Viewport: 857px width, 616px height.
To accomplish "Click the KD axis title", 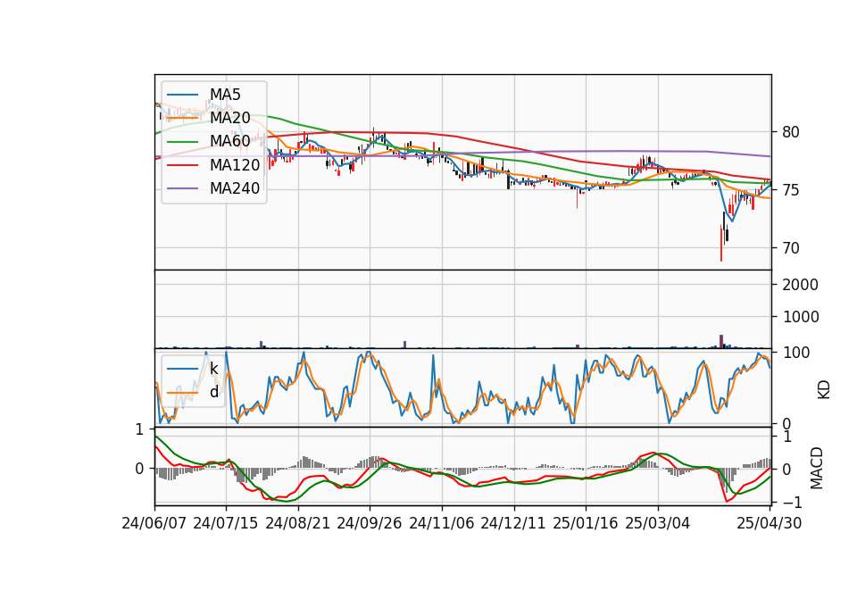I will pyautogui.click(x=824, y=390).
